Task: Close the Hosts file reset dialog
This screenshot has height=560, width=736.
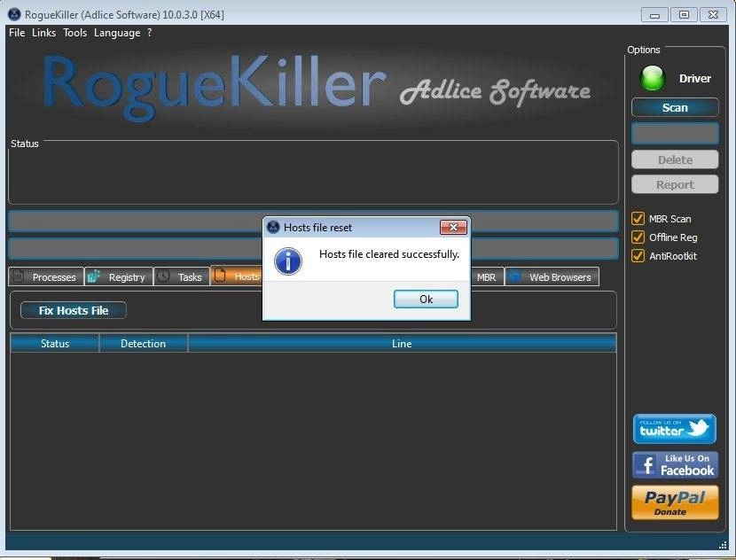Action: [x=453, y=228]
